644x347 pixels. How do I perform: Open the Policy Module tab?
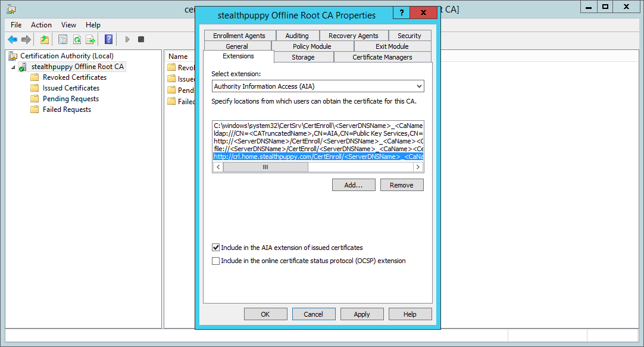tap(312, 46)
